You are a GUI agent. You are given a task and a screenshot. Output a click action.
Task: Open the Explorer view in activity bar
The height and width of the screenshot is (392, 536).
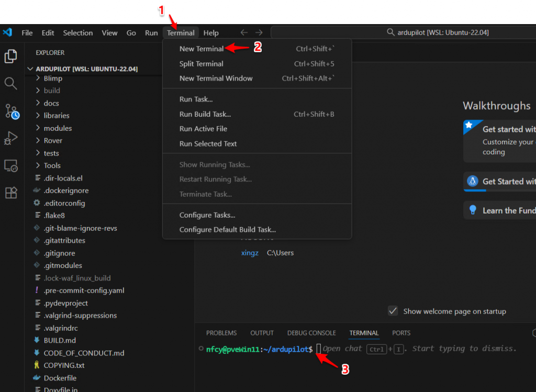[11, 56]
